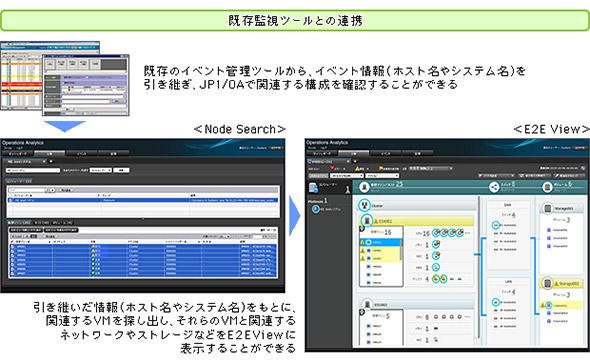Select the circled consumer under Platinum
Viewport: 590px width, 362px height.
pyautogui.click(x=316, y=209)
